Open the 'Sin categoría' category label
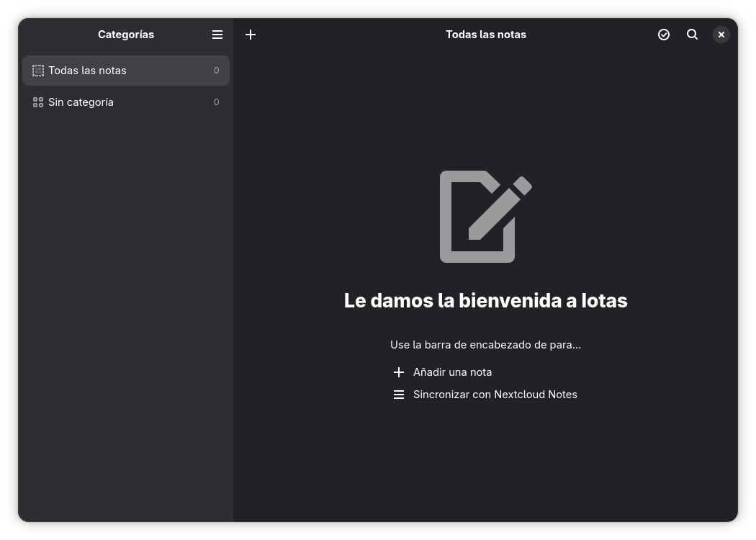Viewport: 756px width, 540px height. coord(81,102)
